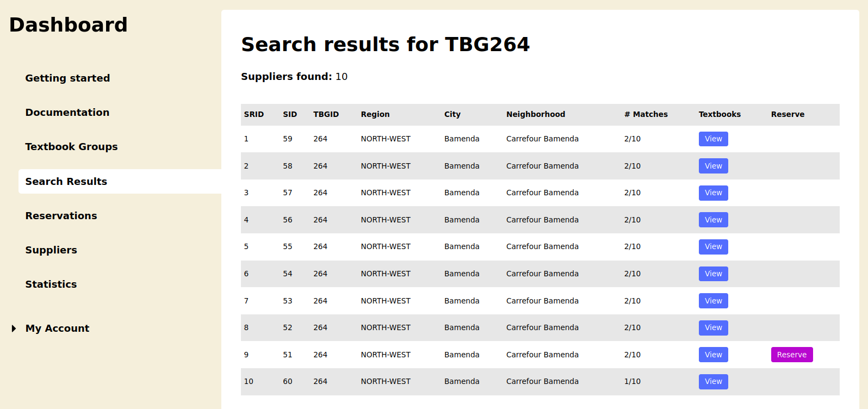Click the Region column header
The image size is (868, 409).
375,114
